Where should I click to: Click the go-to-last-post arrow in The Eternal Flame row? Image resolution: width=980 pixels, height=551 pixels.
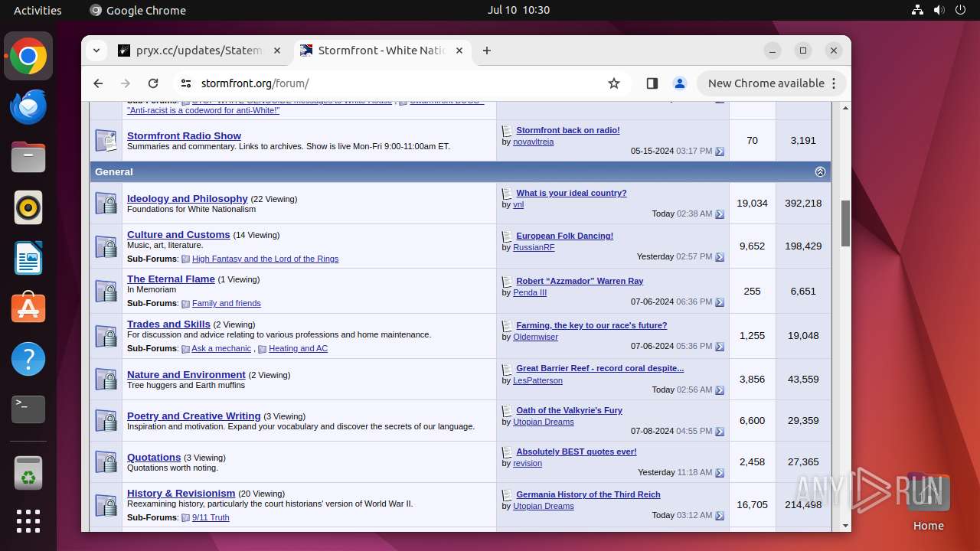720,302
